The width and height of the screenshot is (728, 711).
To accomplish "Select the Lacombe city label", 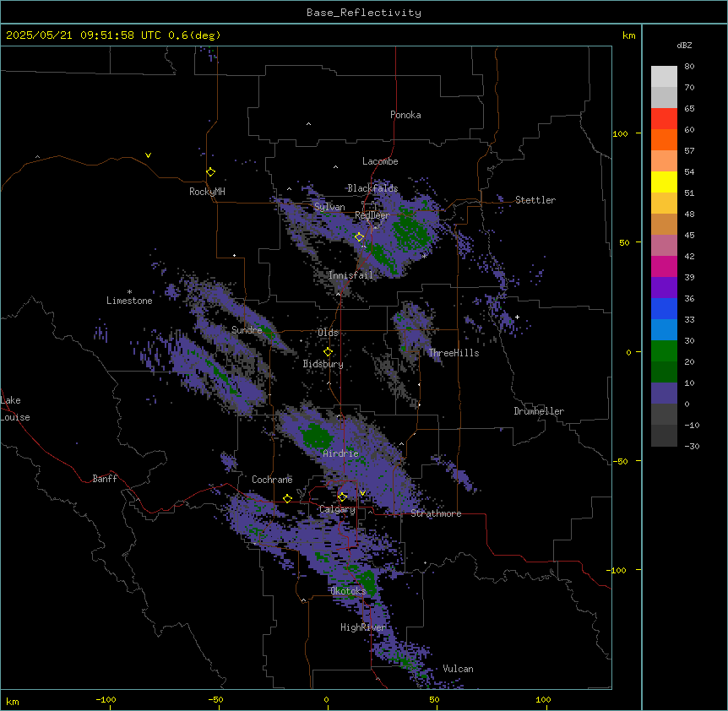I will (x=380, y=161).
